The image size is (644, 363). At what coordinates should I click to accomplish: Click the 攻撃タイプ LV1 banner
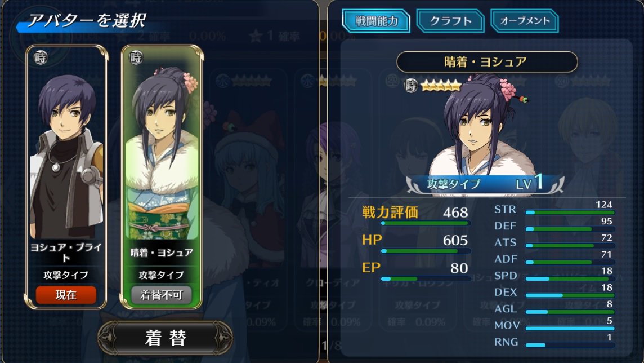485,183
